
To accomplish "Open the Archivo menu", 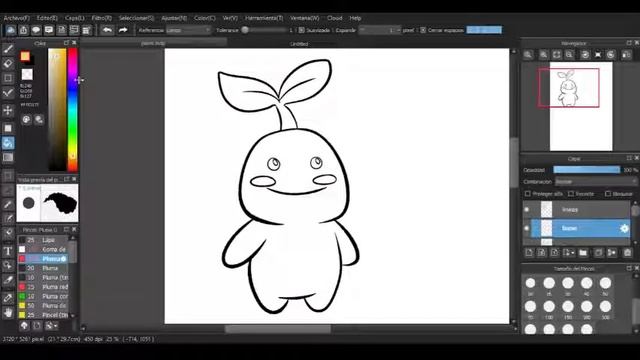I will coord(16,18).
